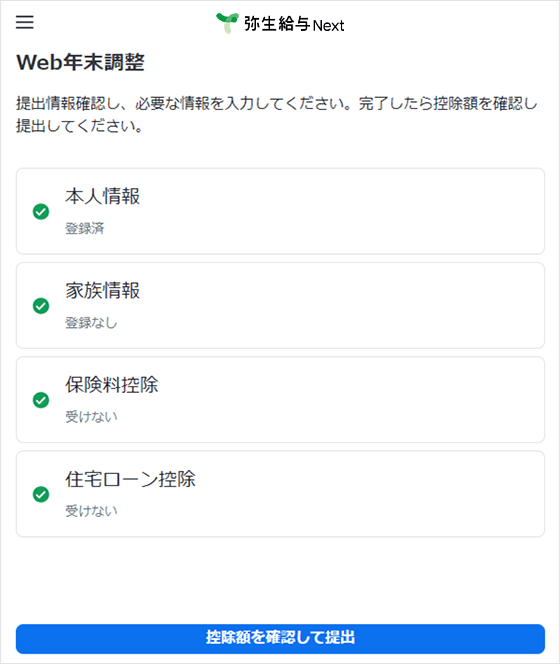Click the green check icon beside 住宅ローン控除
This screenshot has width=560, height=664.
(x=41, y=494)
